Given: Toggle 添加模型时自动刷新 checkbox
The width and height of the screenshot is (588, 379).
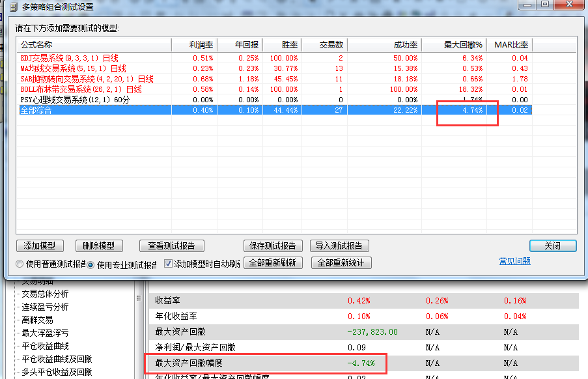Looking at the screenshot, I should 169,264.
